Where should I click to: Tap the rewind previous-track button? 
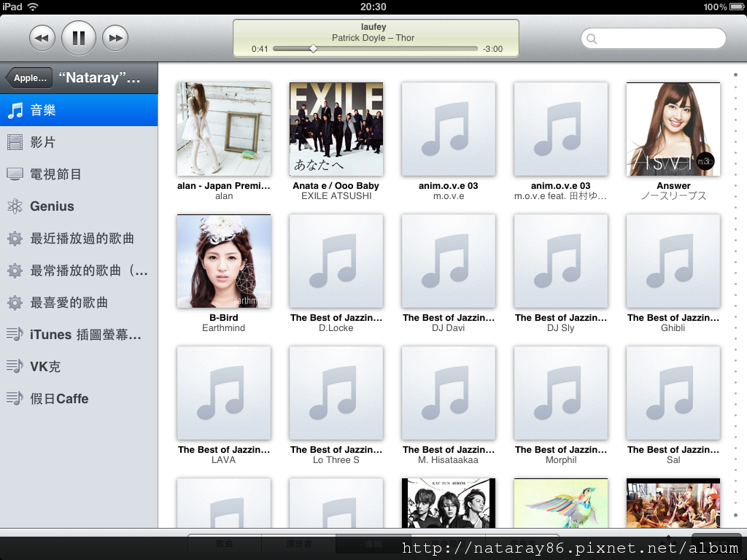tap(42, 38)
